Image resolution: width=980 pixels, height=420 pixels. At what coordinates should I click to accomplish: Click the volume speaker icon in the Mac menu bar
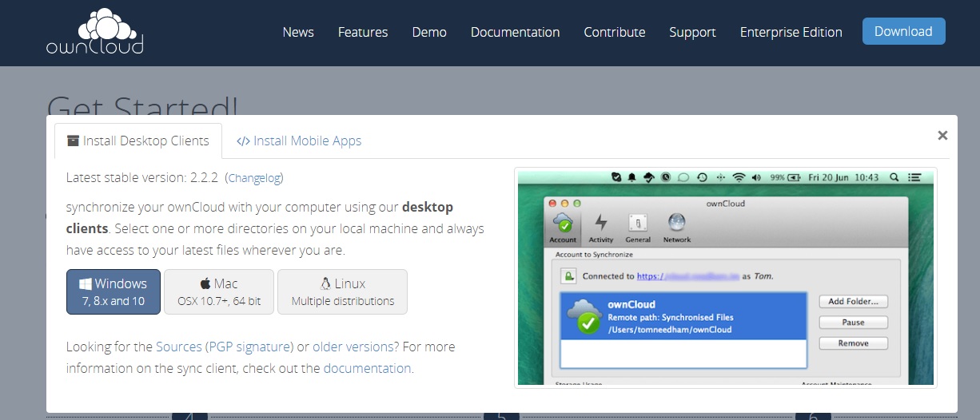pyautogui.click(x=756, y=177)
